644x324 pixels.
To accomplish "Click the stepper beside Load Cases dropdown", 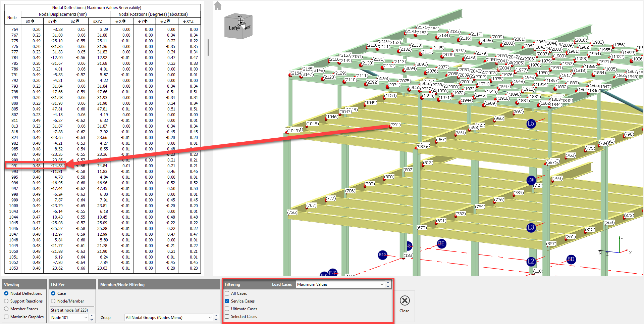I will (x=388, y=284).
